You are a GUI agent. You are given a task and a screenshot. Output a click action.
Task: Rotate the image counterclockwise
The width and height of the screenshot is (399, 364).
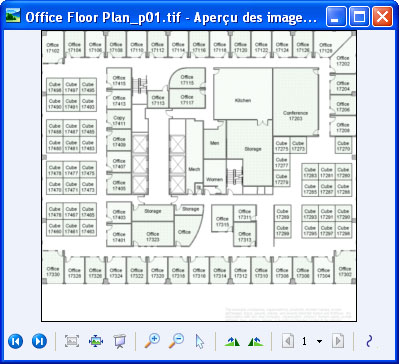256,341
